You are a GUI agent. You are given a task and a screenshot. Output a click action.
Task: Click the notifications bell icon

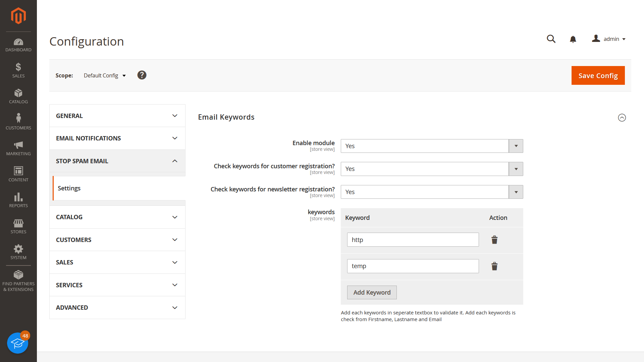(573, 39)
